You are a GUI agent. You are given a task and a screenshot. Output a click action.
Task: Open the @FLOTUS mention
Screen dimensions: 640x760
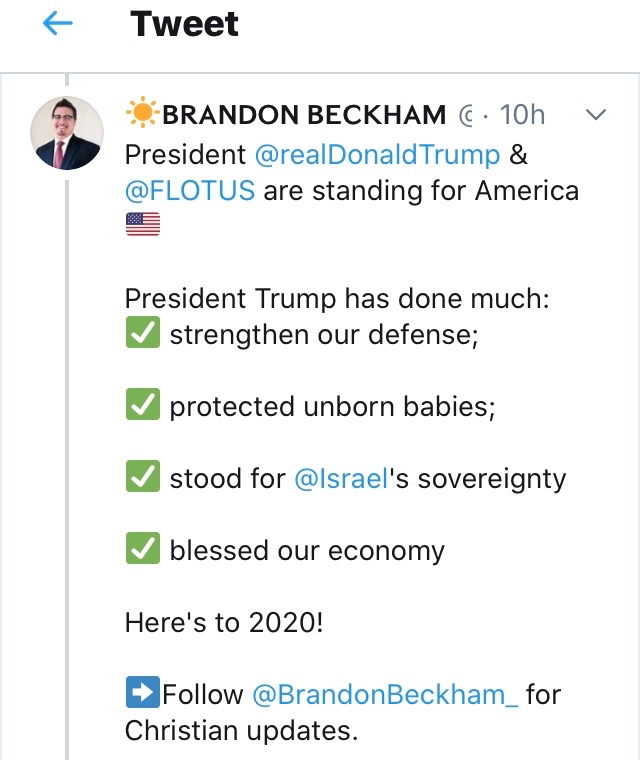coord(190,190)
